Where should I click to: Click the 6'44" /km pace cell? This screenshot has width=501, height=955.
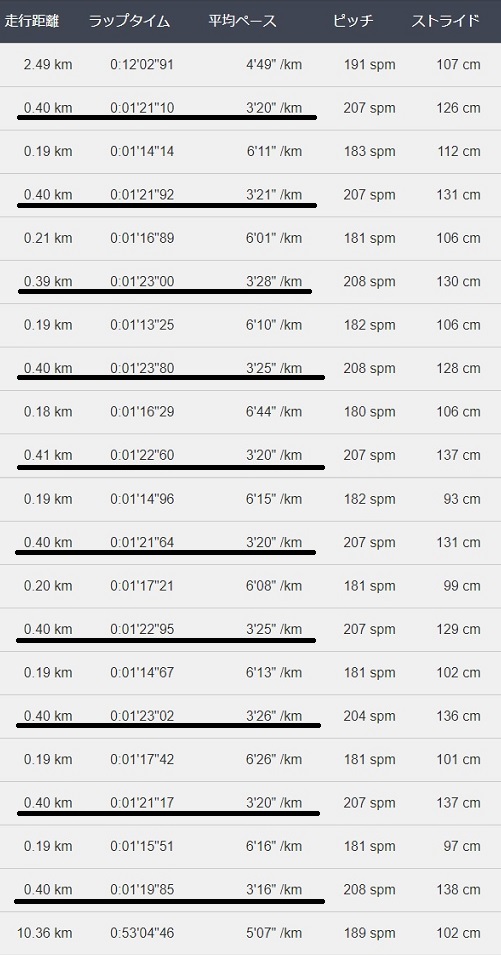coord(274,412)
